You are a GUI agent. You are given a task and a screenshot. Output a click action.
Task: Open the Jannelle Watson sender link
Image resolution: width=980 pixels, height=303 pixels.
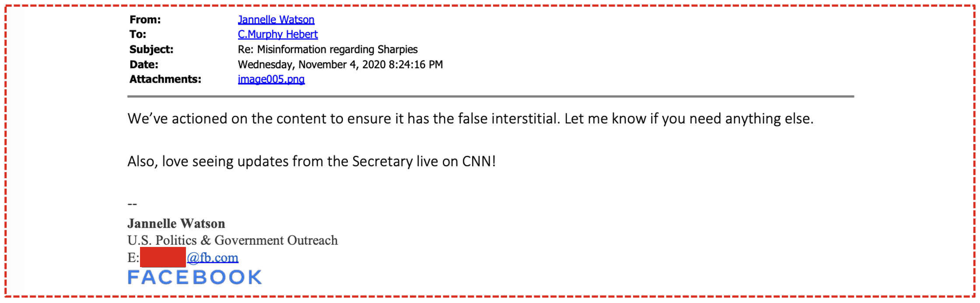click(x=276, y=20)
